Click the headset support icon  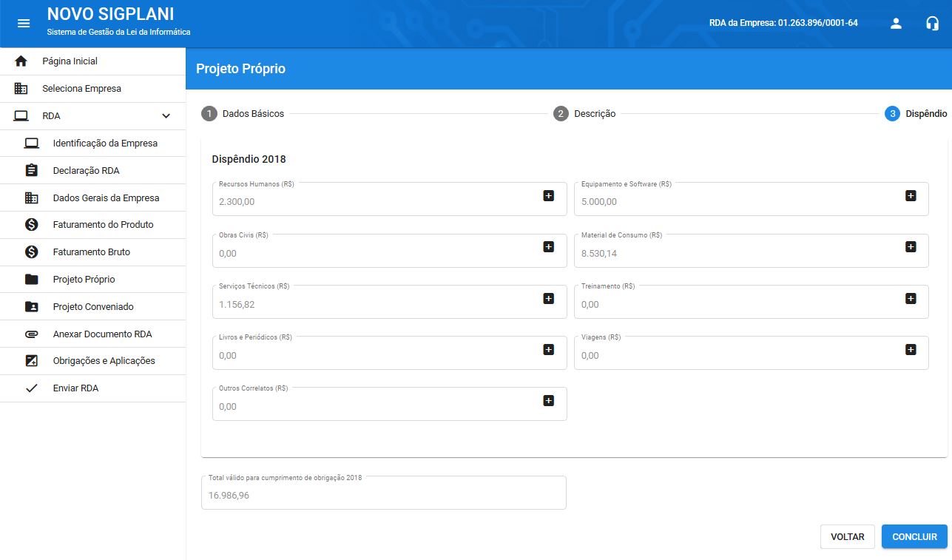tap(932, 23)
